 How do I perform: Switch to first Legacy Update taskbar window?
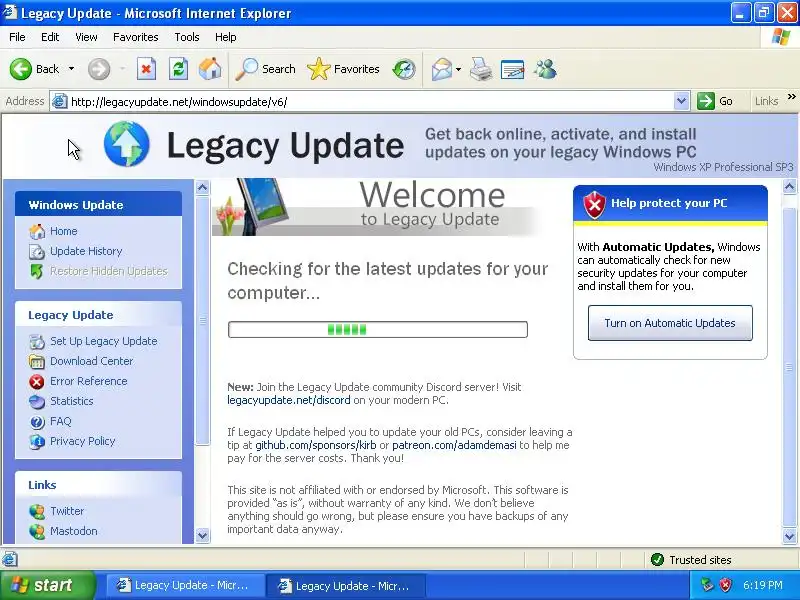pyautogui.click(x=184, y=585)
